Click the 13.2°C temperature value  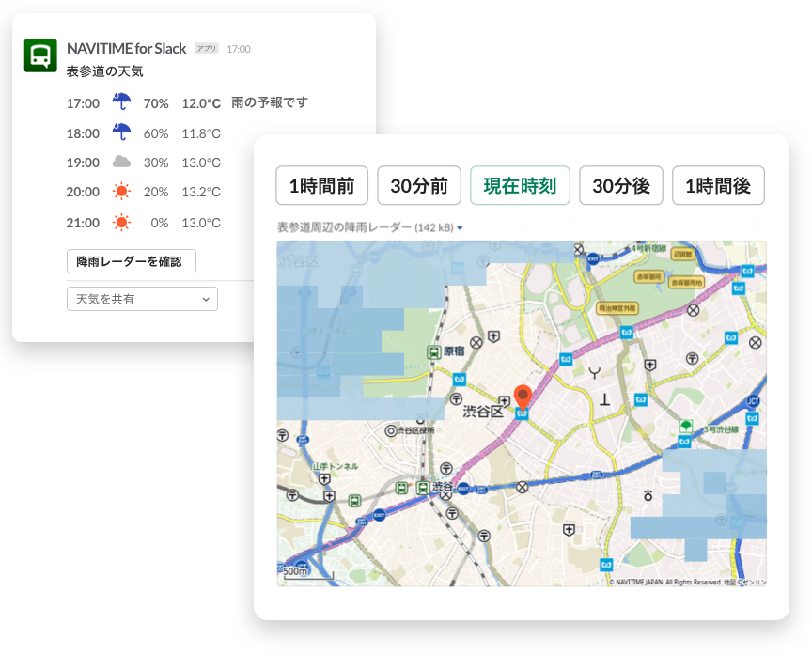pyautogui.click(x=201, y=192)
